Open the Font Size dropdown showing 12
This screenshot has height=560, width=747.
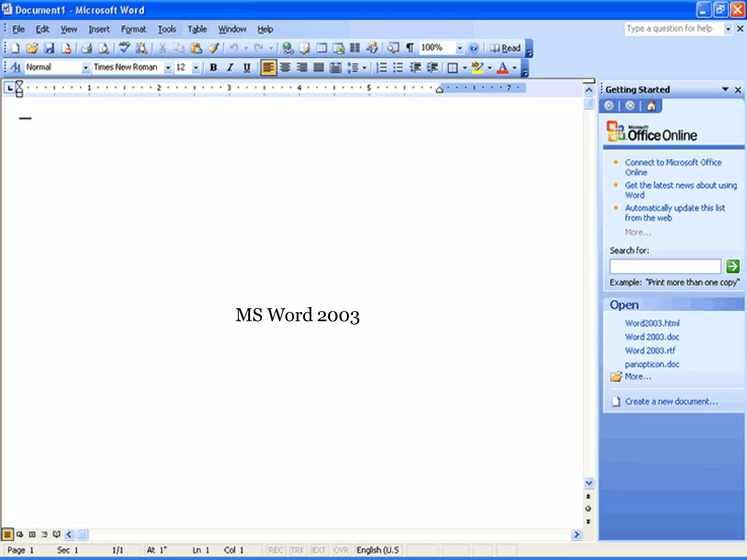coord(196,67)
